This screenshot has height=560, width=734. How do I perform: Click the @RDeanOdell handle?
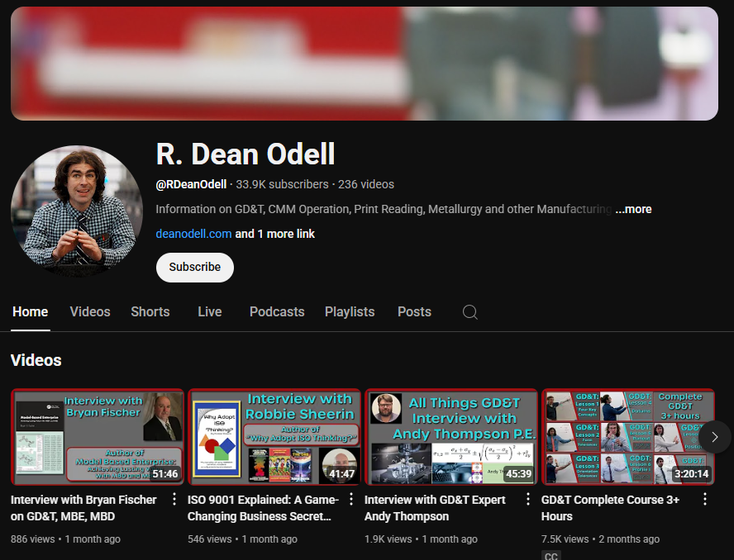coord(191,185)
